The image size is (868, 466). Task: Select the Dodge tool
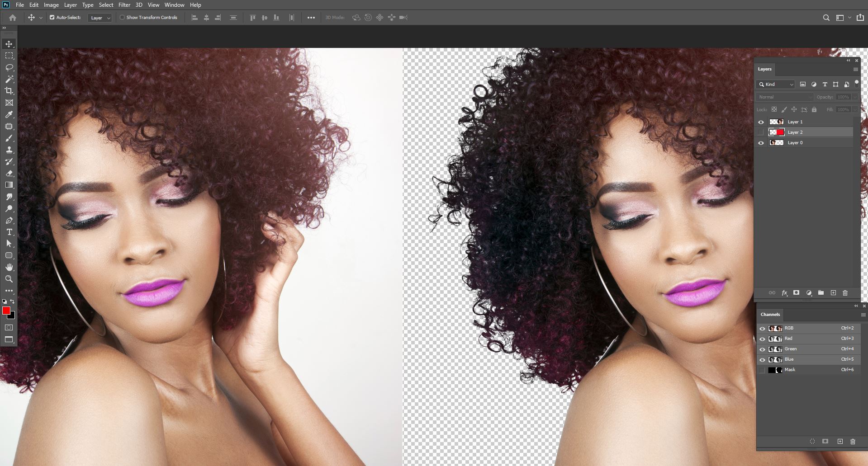pos(9,209)
